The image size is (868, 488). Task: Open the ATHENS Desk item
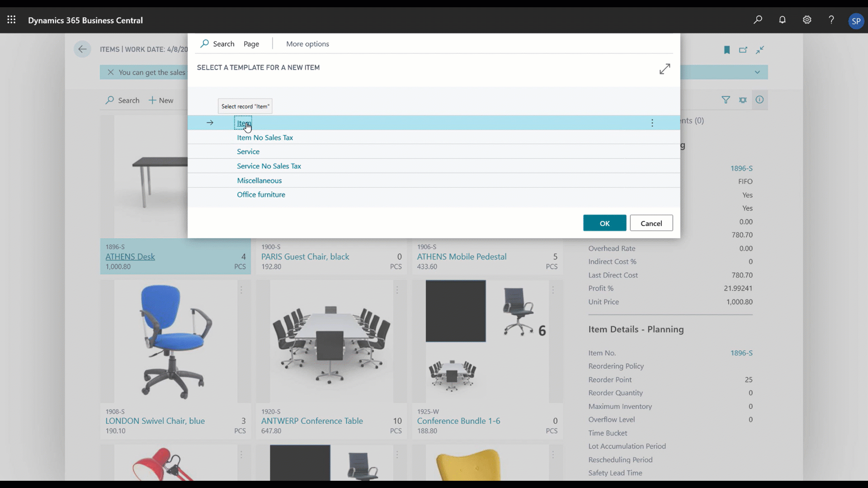click(x=130, y=257)
